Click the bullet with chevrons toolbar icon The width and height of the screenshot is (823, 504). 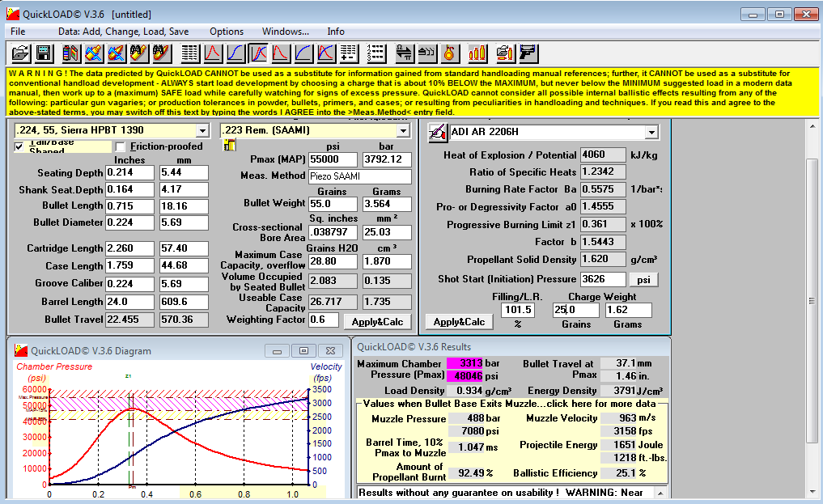tap(426, 53)
